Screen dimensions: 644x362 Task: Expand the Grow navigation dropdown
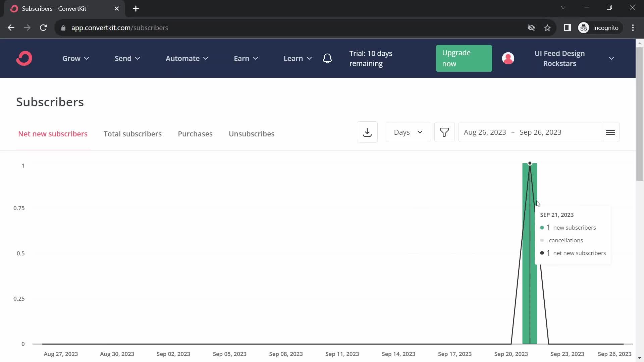click(x=75, y=58)
